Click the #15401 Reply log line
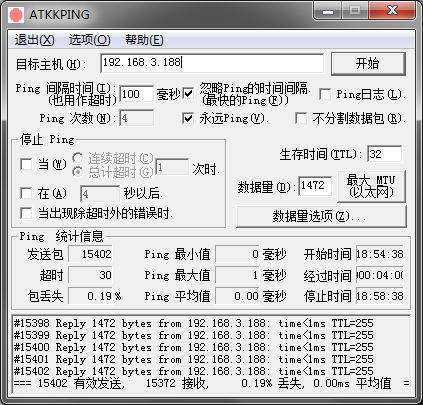Screen dimensions: 423x405 coord(194,359)
